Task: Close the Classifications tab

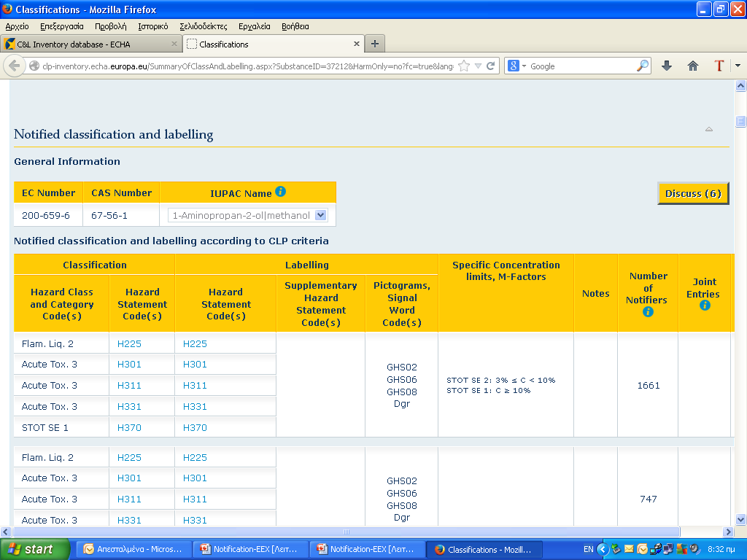Action: pos(356,44)
